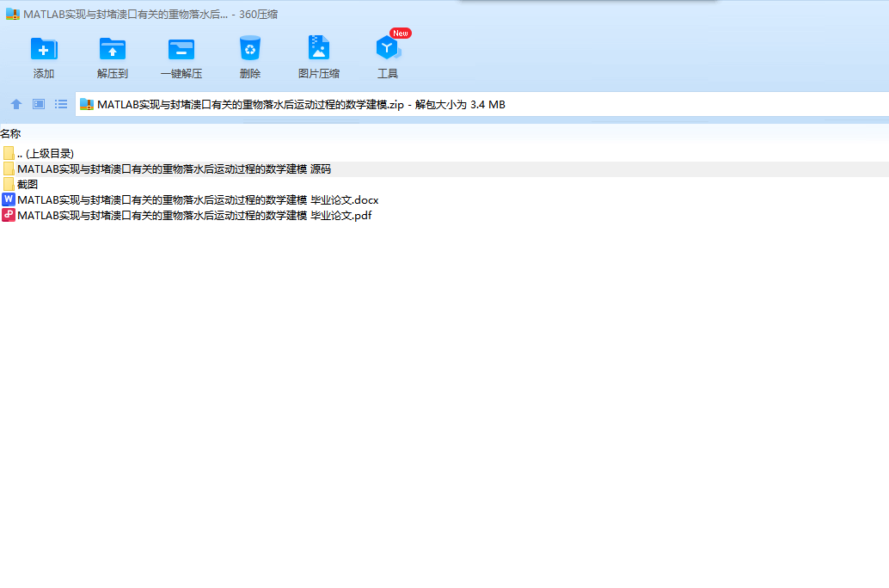Select the folder named 源码
Screen dimensions: 889x588
(444, 169)
